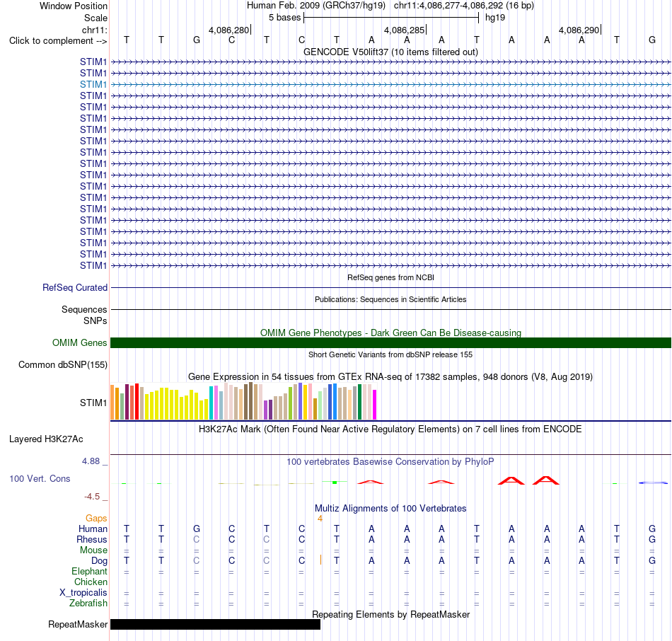This screenshot has width=672, height=641.
Task: Click the blue flattened PhyloP logo below G
Action: coord(653,483)
